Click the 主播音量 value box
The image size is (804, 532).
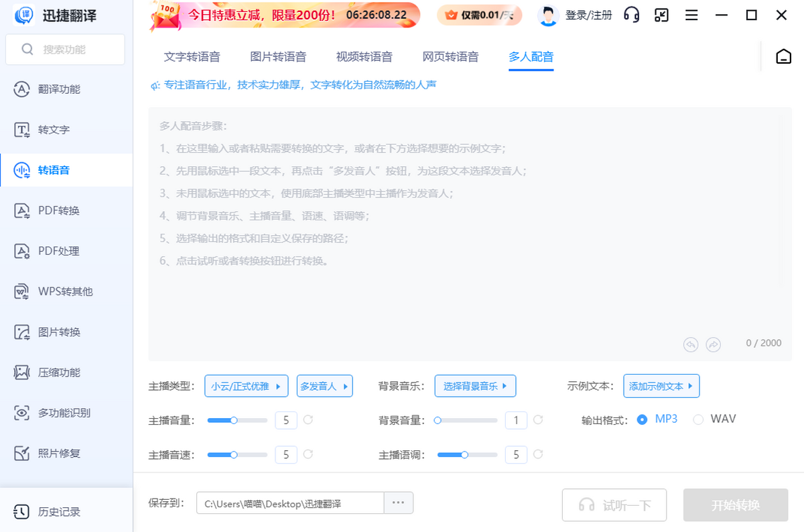(286, 420)
